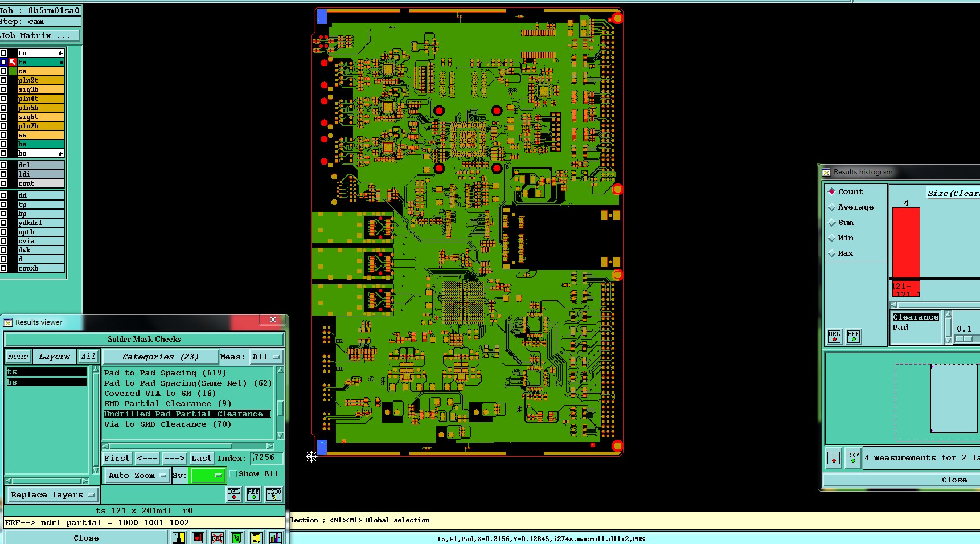Click the REF icon beside UNDO

(253, 494)
